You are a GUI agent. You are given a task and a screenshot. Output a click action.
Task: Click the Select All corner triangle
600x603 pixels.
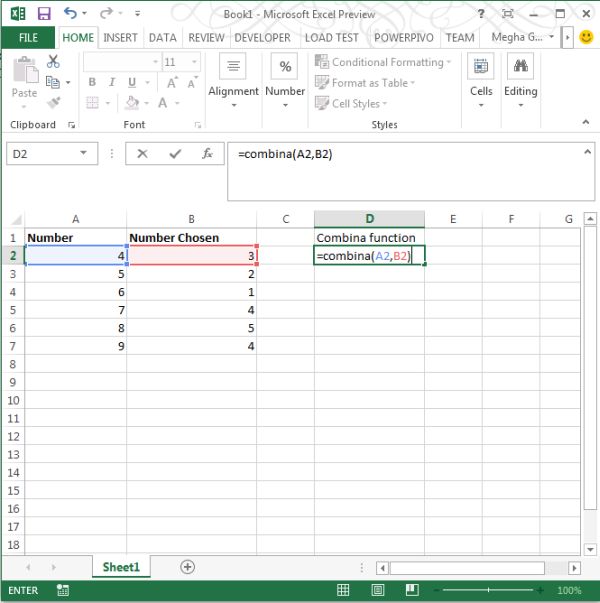coord(16,220)
